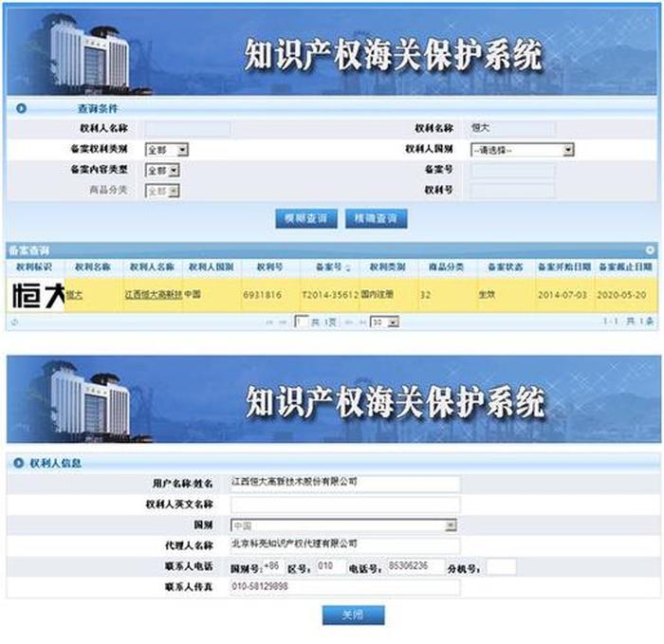Click the 权利名称 field containing 恒大
This screenshot has height=644, width=664.
[512, 128]
